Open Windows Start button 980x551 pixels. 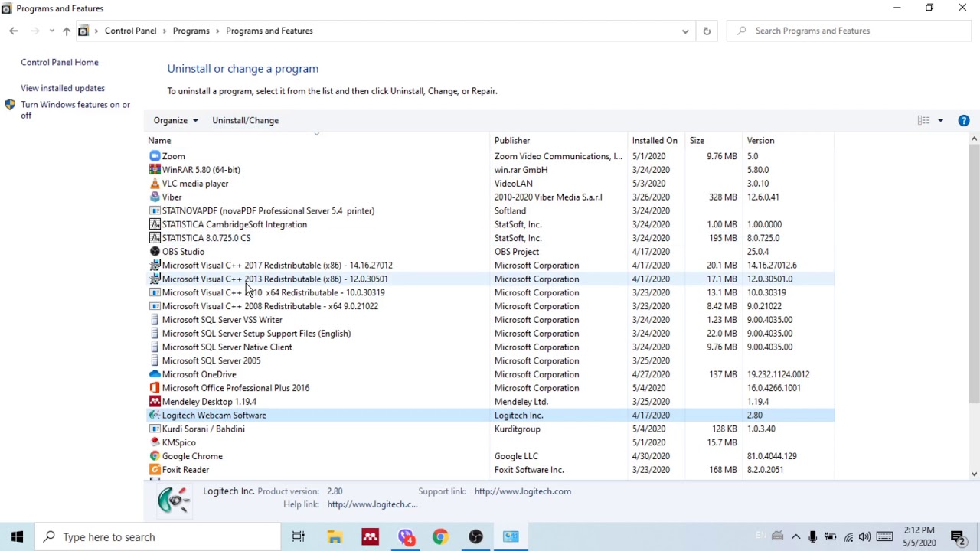(x=18, y=536)
